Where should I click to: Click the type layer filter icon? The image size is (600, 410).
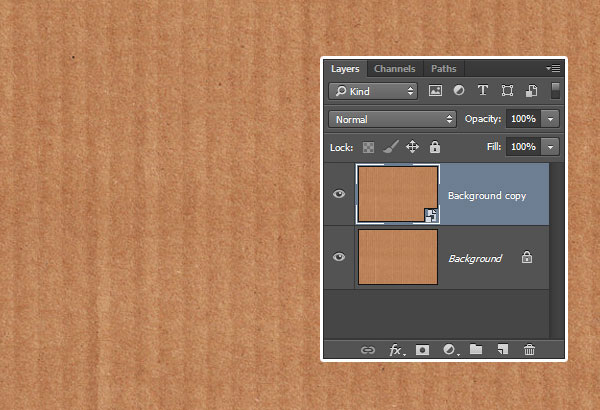tap(483, 91)
